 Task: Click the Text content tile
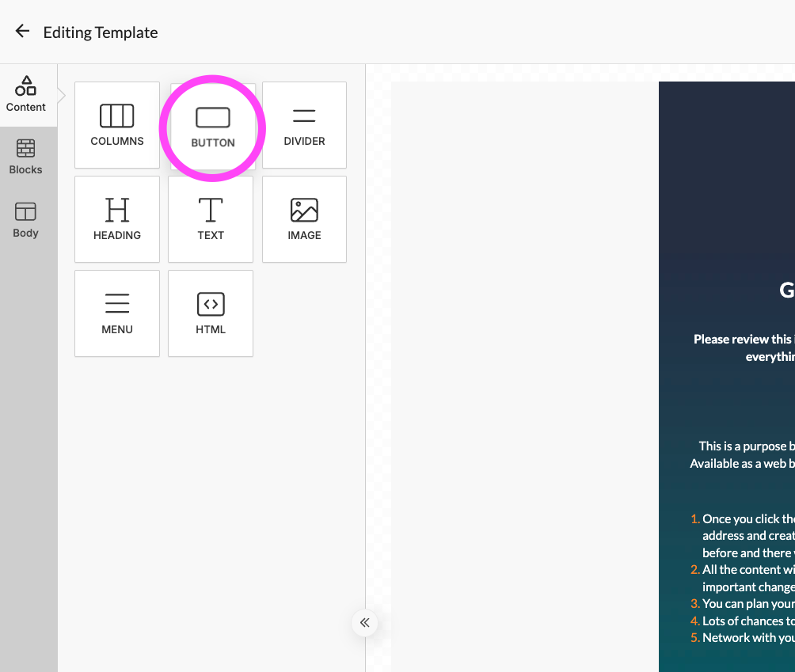point(211,219)
